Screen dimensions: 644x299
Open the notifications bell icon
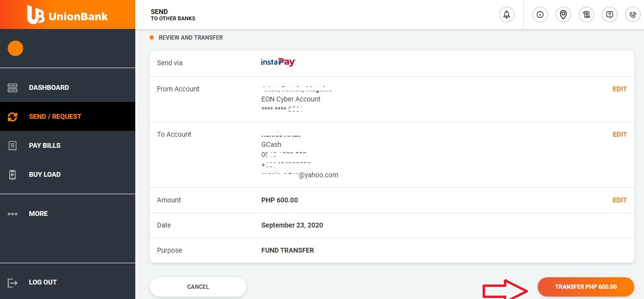point(506,14)
